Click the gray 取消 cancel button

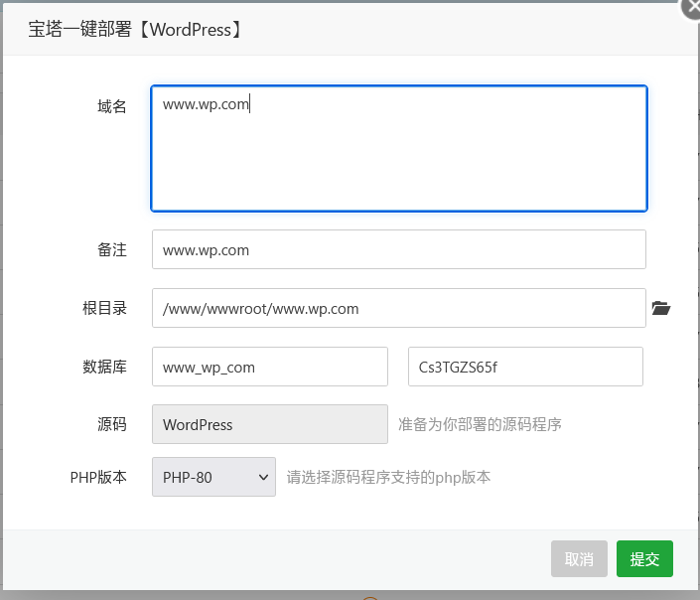coord(579,559)
